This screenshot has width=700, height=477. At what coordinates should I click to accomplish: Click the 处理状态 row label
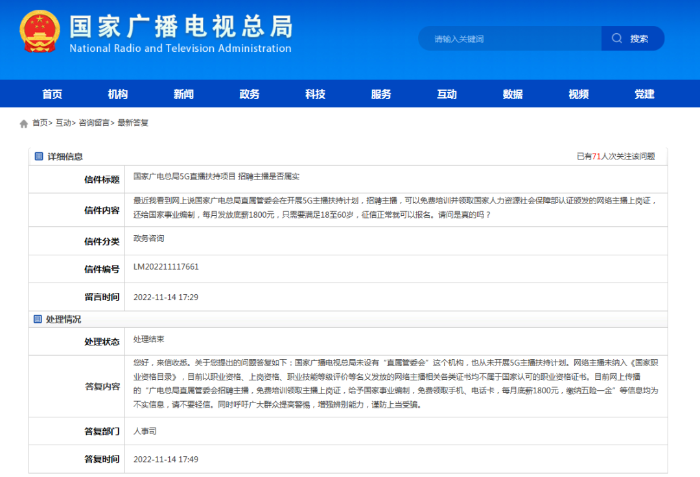pyautogui.click(x=102, y=342)
